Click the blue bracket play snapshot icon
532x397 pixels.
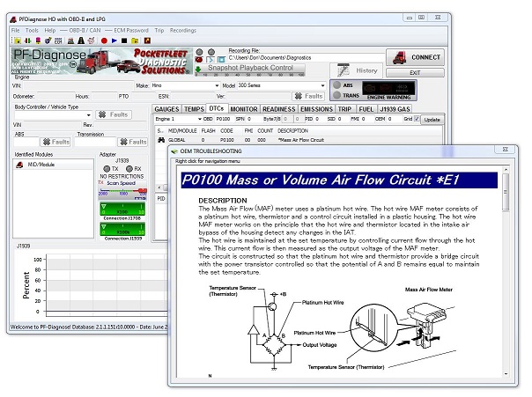[210, 60]
